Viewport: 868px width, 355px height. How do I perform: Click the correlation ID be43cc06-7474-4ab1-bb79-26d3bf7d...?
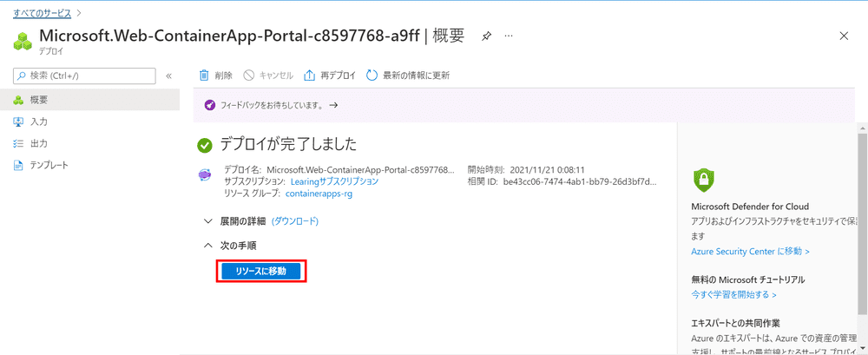580,181
